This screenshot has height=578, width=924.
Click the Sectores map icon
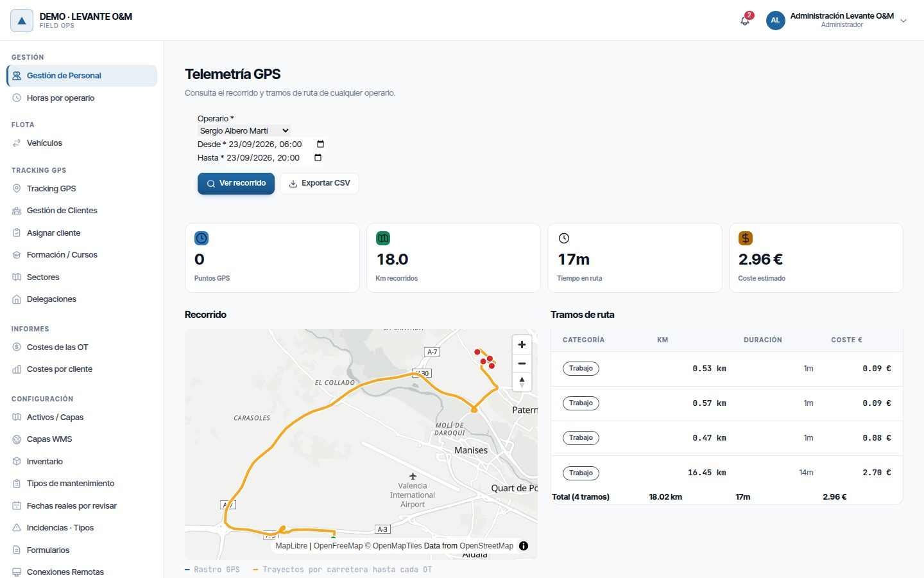pos(17,277)
